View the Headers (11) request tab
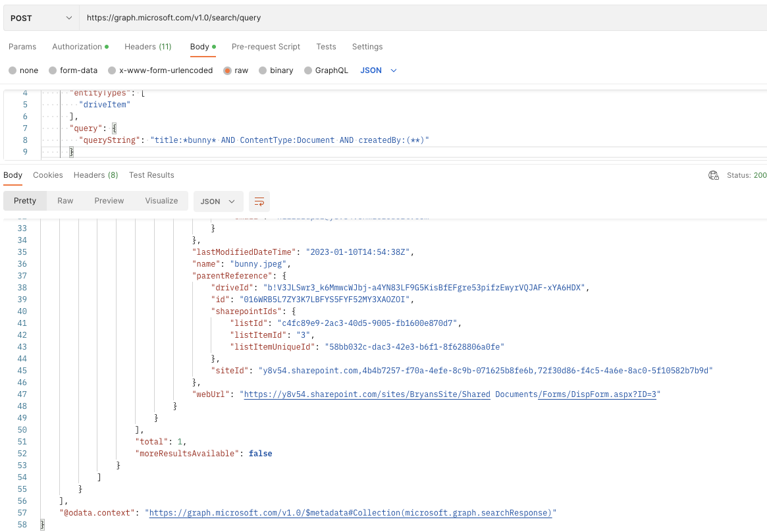The height and width of the screenshot is (532, 767). click(147, 47)
